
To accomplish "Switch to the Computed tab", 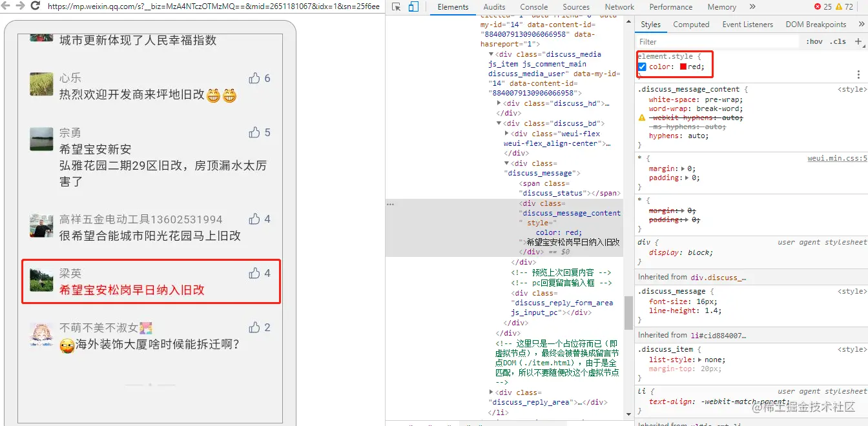I will [691, 24].
